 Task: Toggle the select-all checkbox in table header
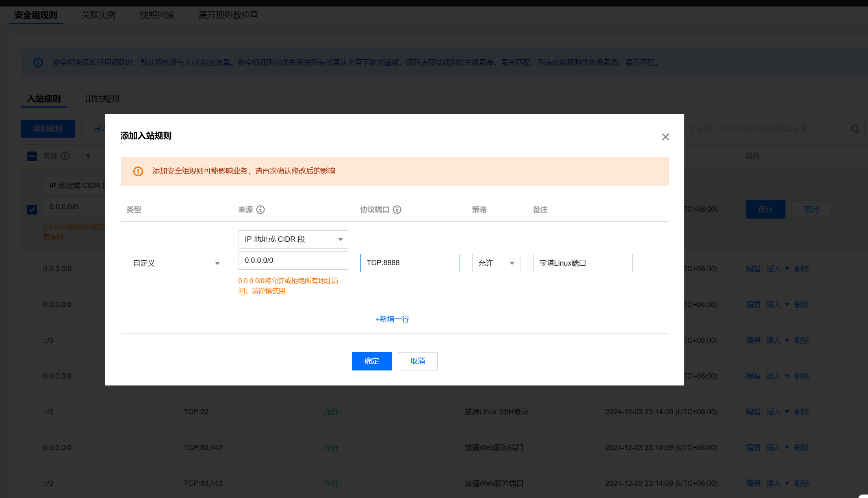(x=32, y=156)
